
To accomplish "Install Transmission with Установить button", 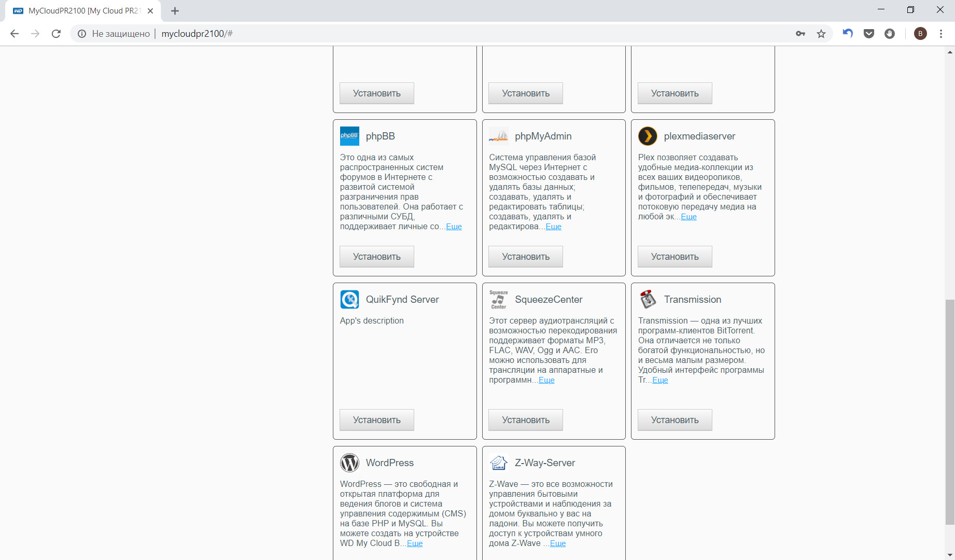I will pos(675,420).
